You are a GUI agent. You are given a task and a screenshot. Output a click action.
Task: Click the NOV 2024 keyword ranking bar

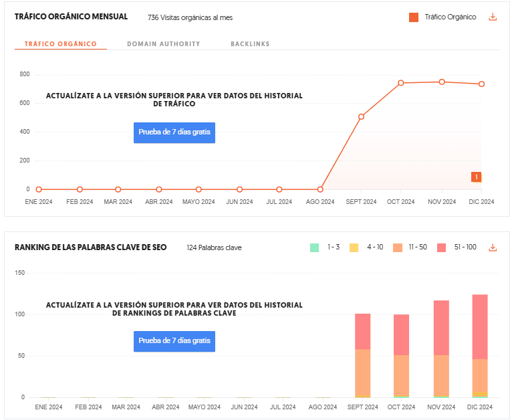coord(441,348)
